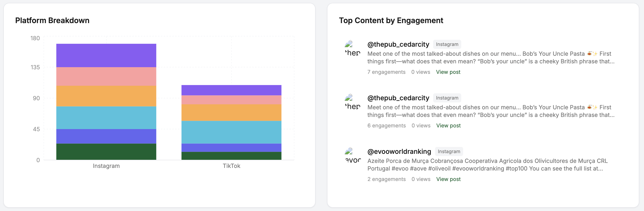Screen dimensions: 644x211
Task: Click top purple segment of Instagram bar
Action: (106, 55)
